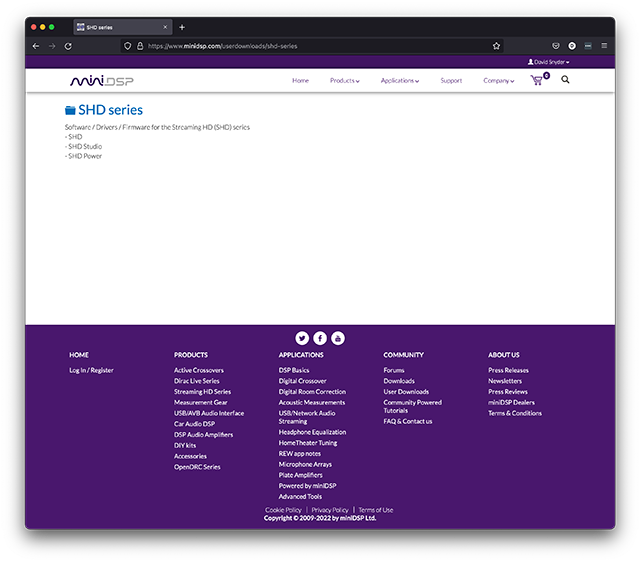Open Active Crossovers footer link
640x562 pixels.
coord(199,371)
